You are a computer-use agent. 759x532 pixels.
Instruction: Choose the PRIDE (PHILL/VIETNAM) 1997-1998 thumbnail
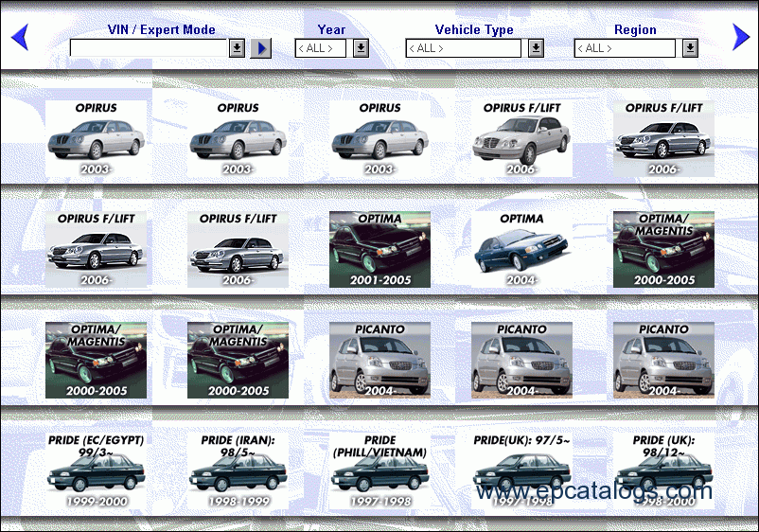(x=380, y=471)
